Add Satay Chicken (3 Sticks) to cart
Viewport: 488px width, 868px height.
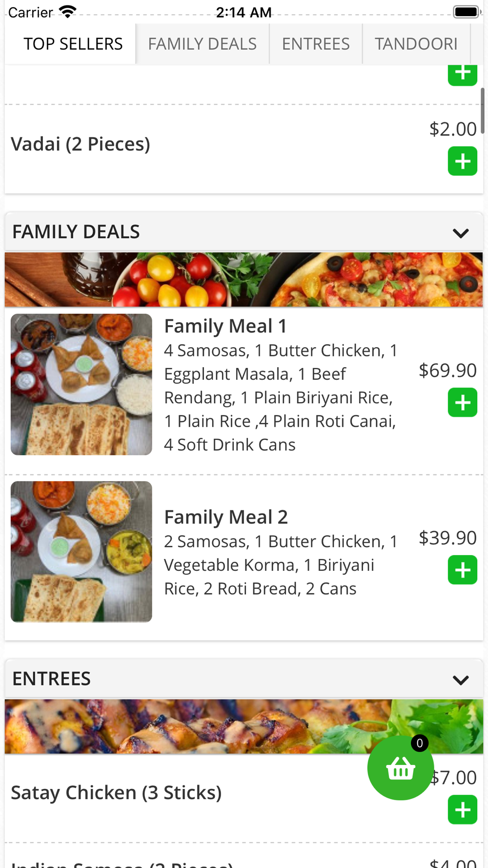(462, 810)
